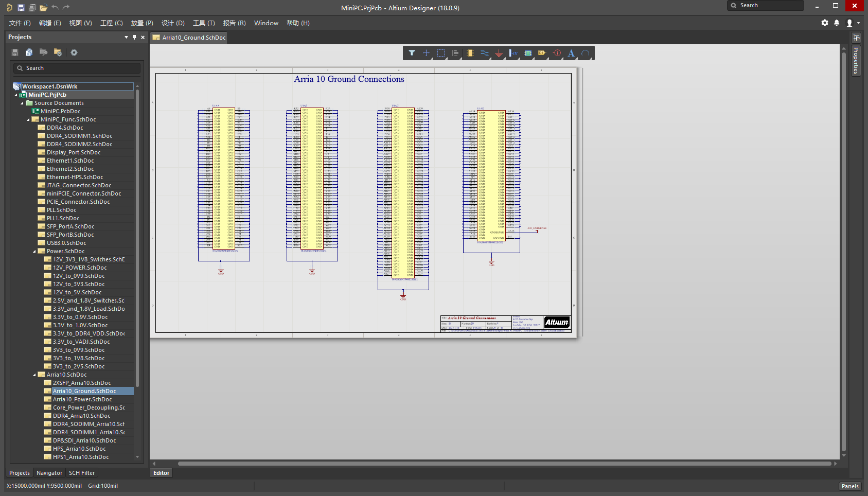Open the 工具 (T) menu
The image size is (868, 496).
204,23
